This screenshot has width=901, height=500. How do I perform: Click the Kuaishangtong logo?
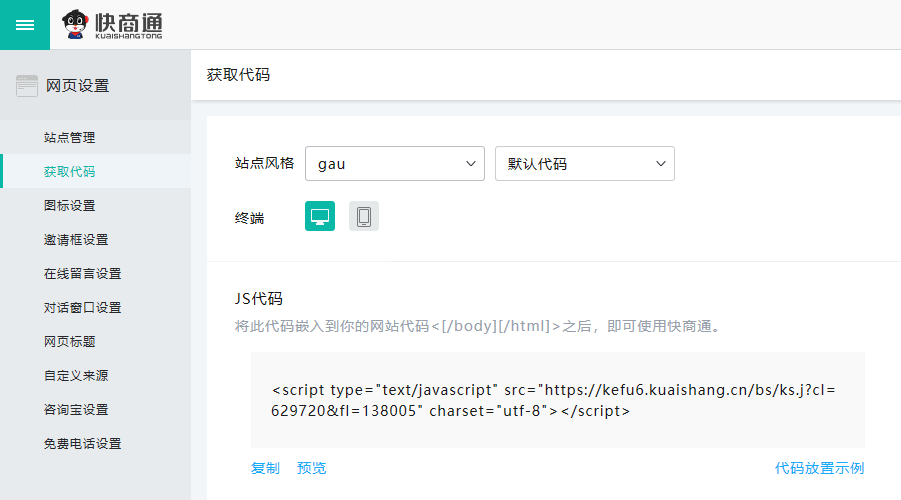(x=112, y=25)
